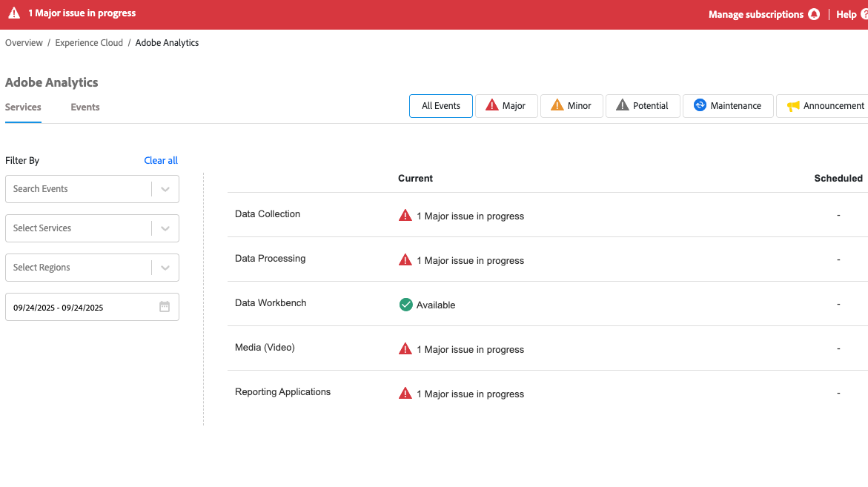868x487 pixels.
Task: Select the Services tab
Action: pos(23,107)
